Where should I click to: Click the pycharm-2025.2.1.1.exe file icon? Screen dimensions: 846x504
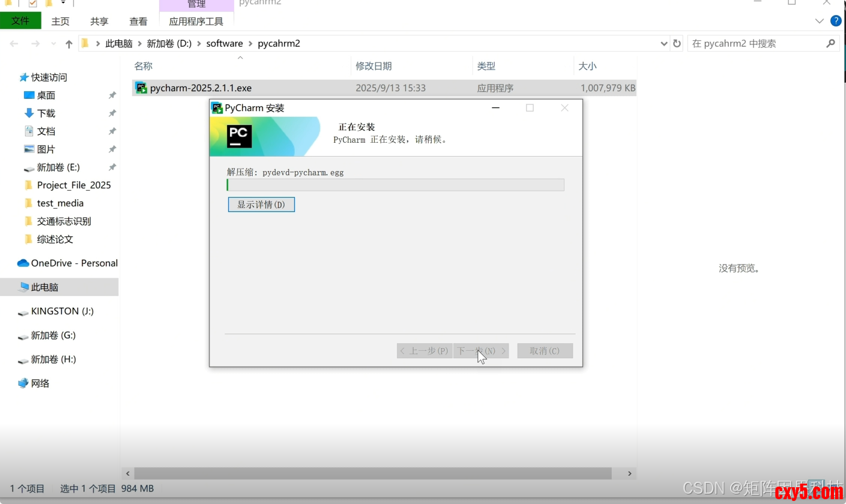point(141,88)
